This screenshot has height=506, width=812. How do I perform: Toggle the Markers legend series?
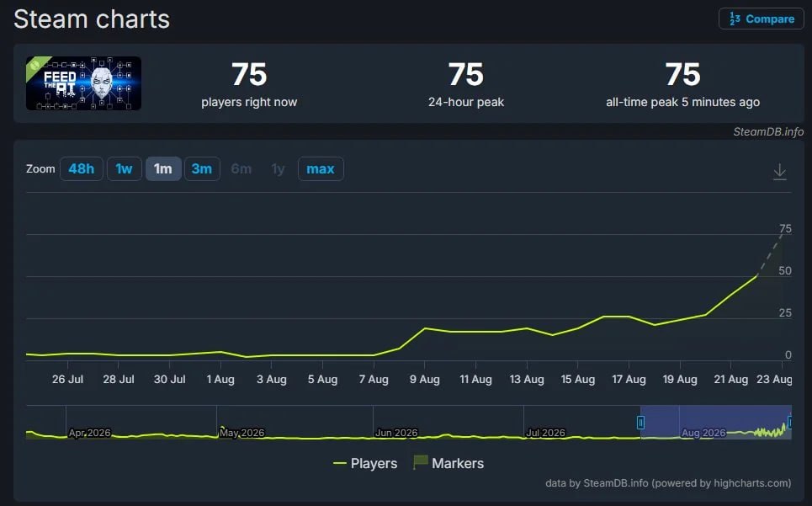click(448, 463)
